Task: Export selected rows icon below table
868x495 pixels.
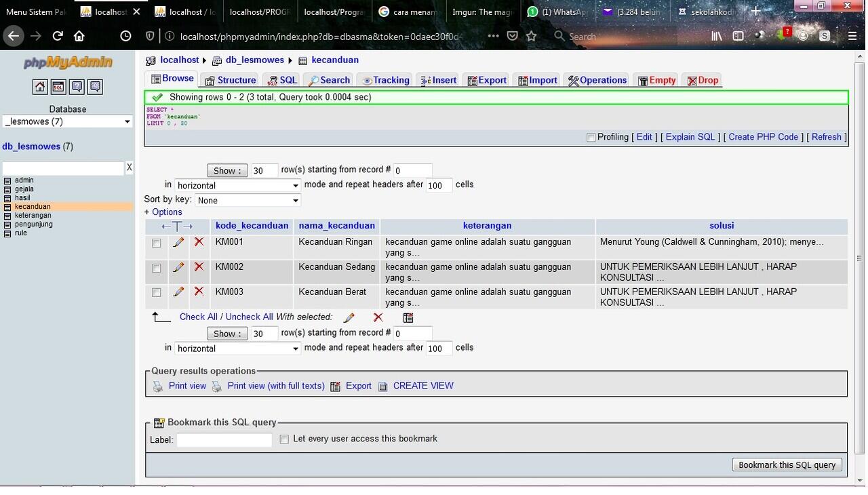Action: [x=408, y=317]
